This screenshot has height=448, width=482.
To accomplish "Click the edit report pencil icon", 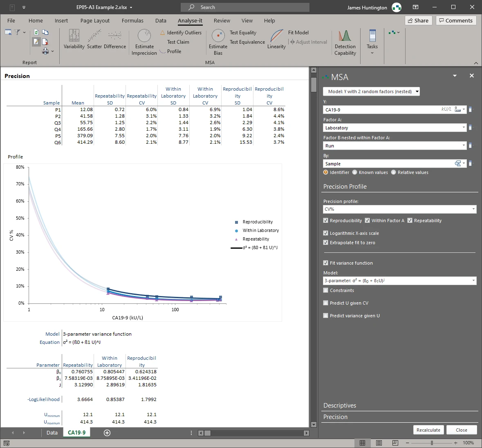I will coord(36,42).
